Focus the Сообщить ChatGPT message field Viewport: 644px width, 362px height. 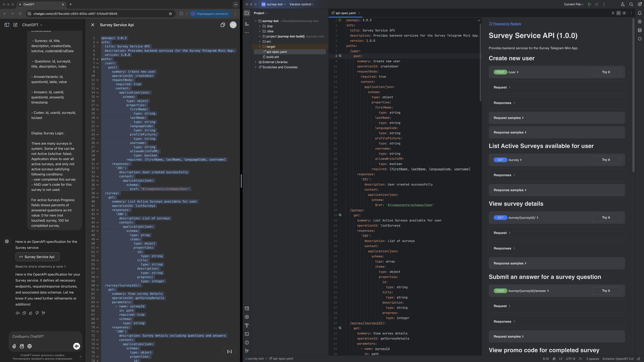click(x=45, y=337)
